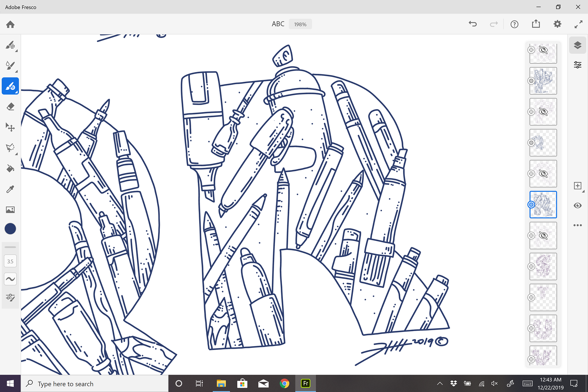
Task: Select the active blue-outlined layer thumbnail
Action: (543, 205)
